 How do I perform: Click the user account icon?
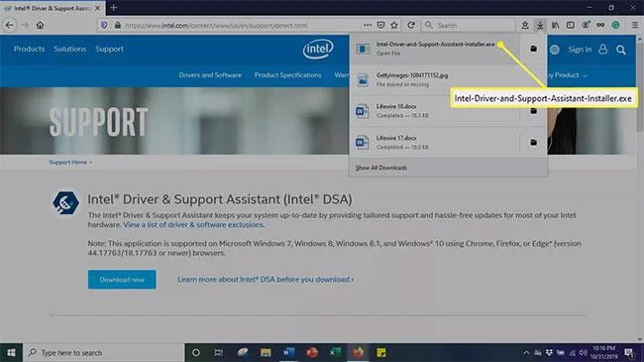(602, 50)
